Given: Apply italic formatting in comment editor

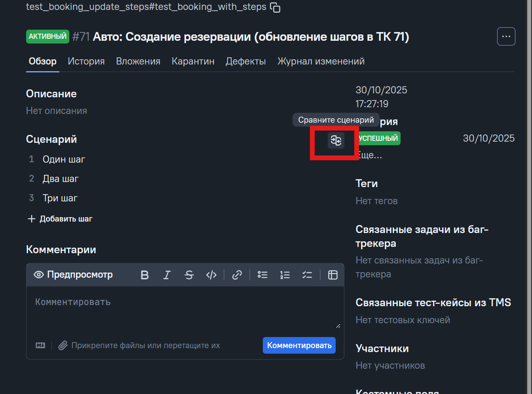Looking at the screenshot, I should (x=167, y=275).
